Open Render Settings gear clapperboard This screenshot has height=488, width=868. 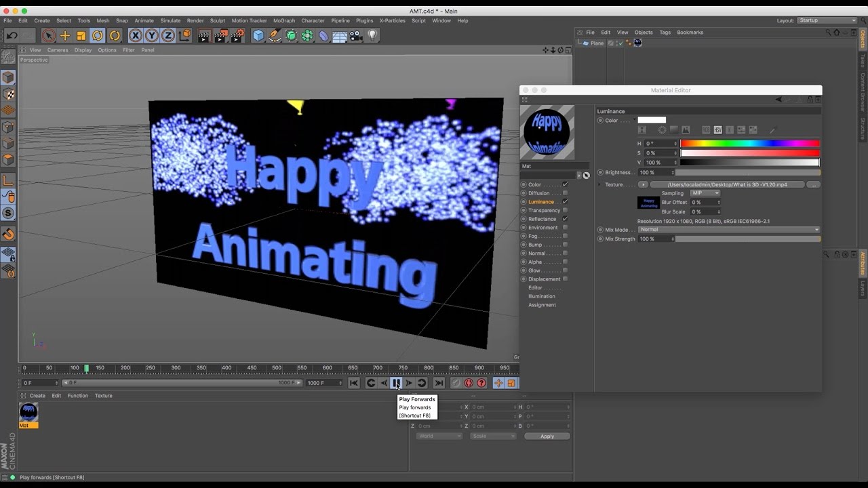pos(237,35)
